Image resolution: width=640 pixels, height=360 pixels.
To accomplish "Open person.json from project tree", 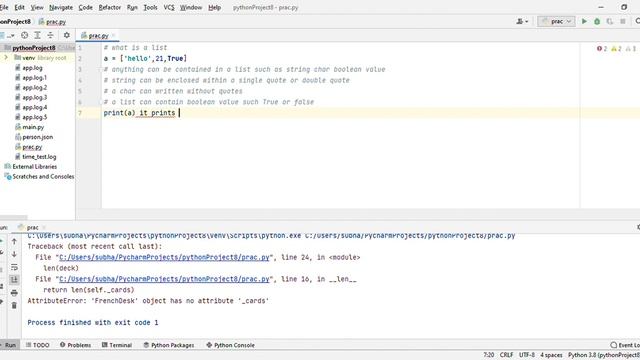I will [37, 137].
